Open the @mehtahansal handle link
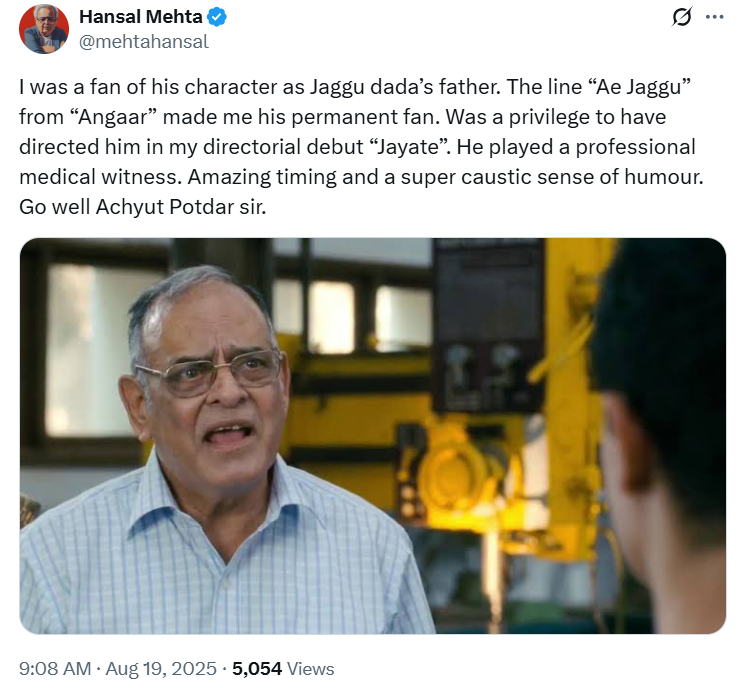The width and height of the screenshot is (742, 688). pyautogui.click(x=144, y=42)
